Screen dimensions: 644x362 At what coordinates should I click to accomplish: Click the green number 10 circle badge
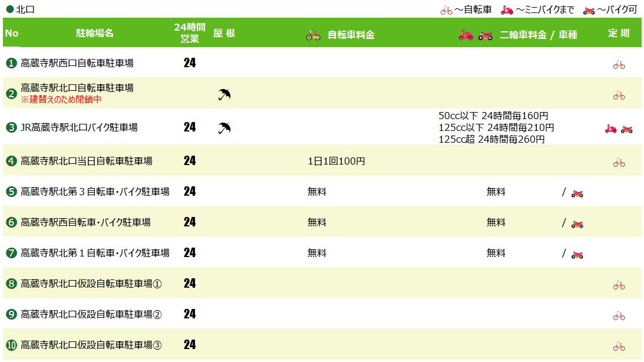click(11, 345)
